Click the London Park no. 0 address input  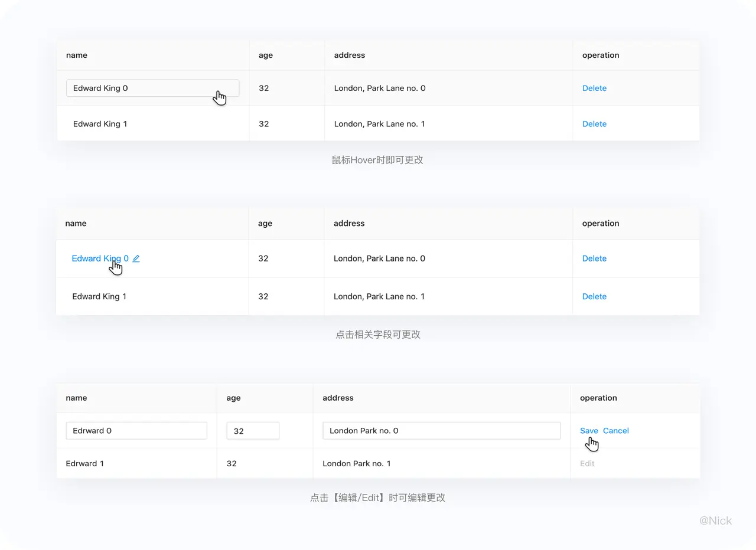pyautogui.click(x=442, y=431)
